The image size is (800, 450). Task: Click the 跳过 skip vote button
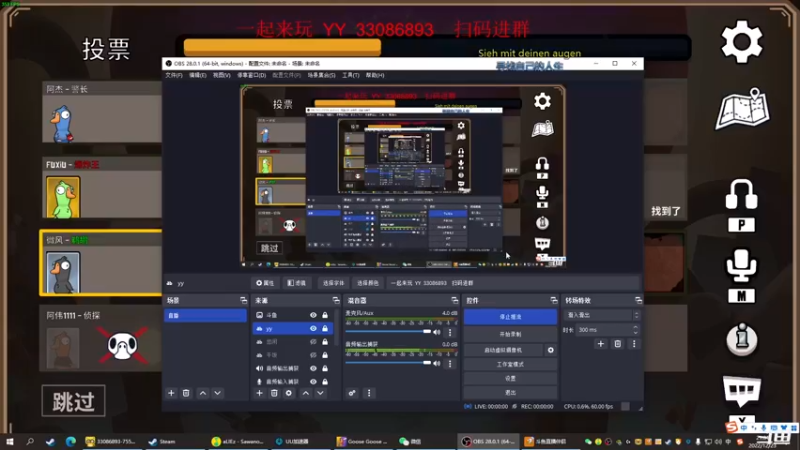click(x=73, y=401)
